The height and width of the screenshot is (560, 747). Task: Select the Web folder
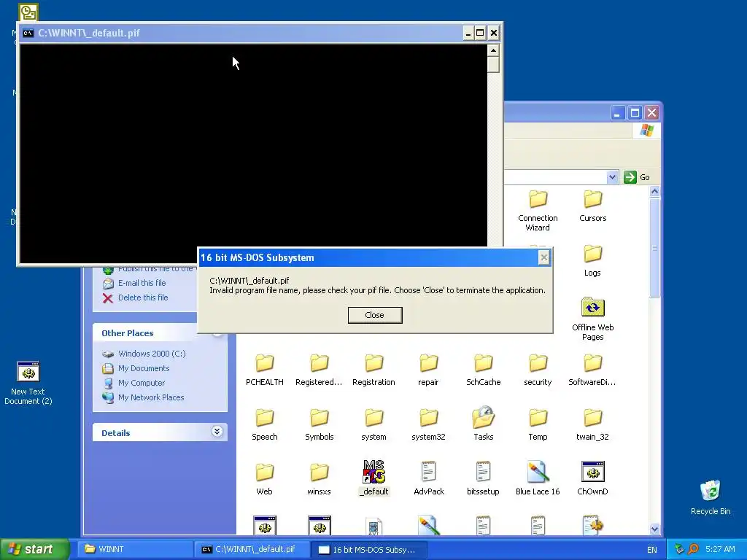264,480
